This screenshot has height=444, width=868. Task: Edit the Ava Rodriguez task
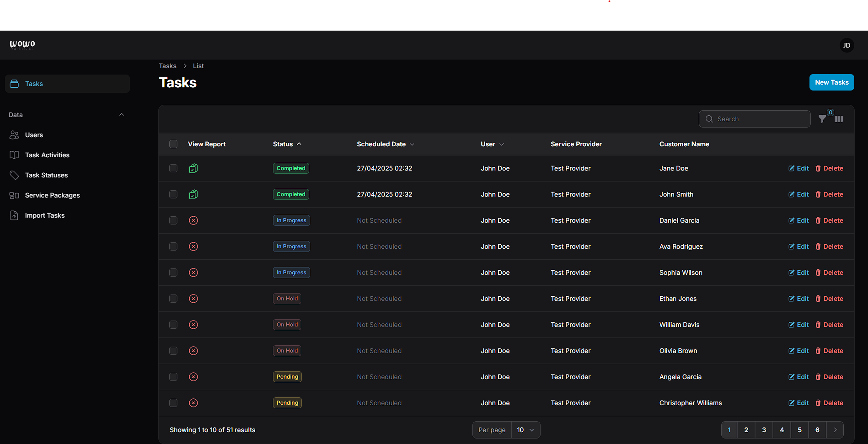798,246
